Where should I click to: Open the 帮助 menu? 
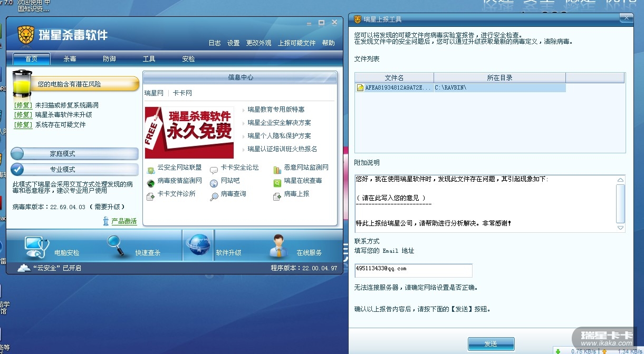tap(328, 43)
